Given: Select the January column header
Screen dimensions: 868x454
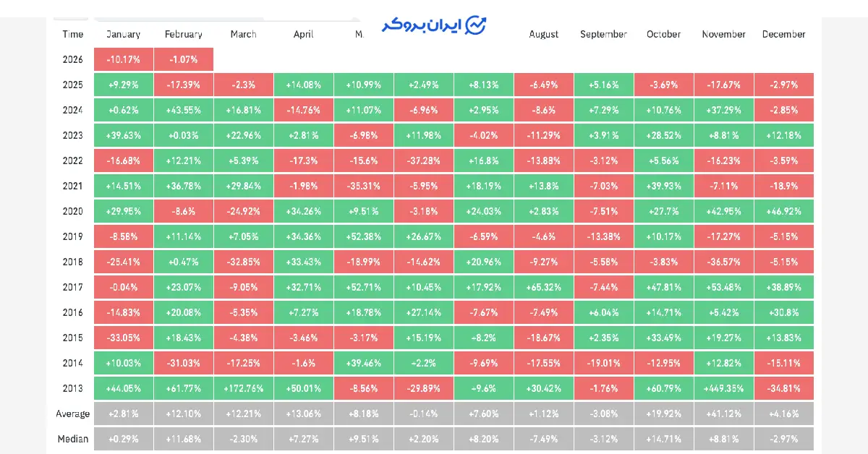Looking at the screenshot, I should [123, 34].
